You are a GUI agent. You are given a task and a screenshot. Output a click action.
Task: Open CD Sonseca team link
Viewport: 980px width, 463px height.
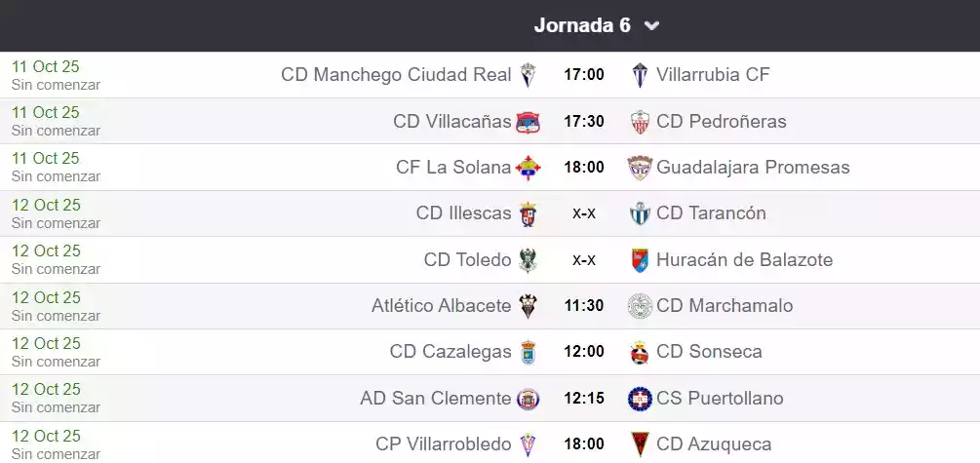pyautogui.click(x=709, y=352)
